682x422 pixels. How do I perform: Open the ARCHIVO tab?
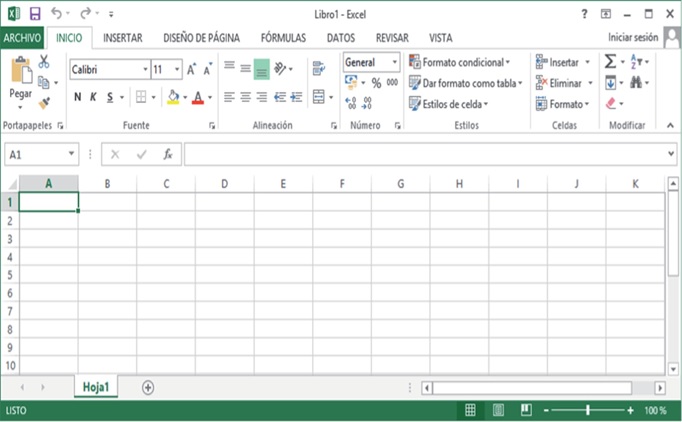[x=22, y=38]
